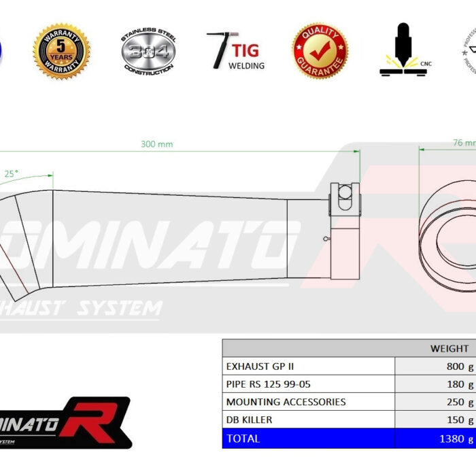The width and height of the screenshot is (476, 476).
Task: Click the blue TOTAL row label
Action: (243, 439)
